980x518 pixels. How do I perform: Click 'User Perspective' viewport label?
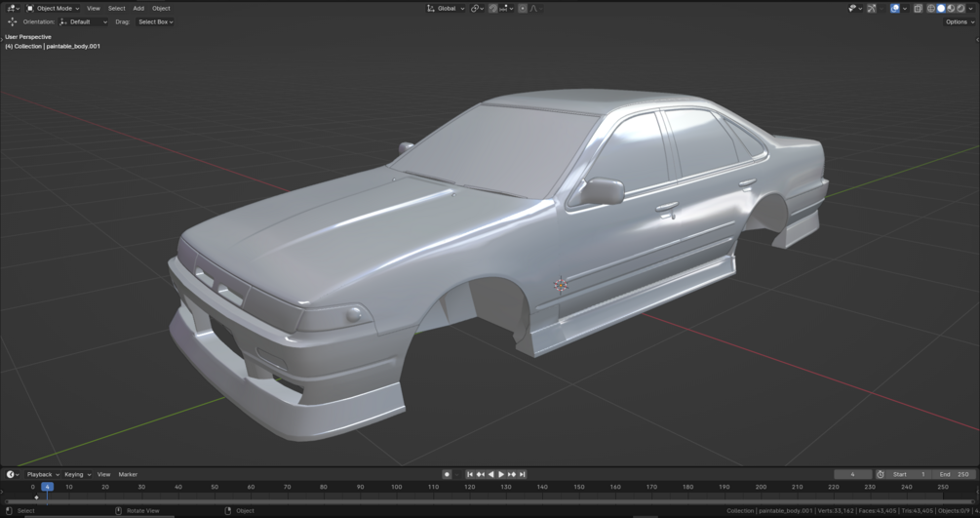coord(28,37)
